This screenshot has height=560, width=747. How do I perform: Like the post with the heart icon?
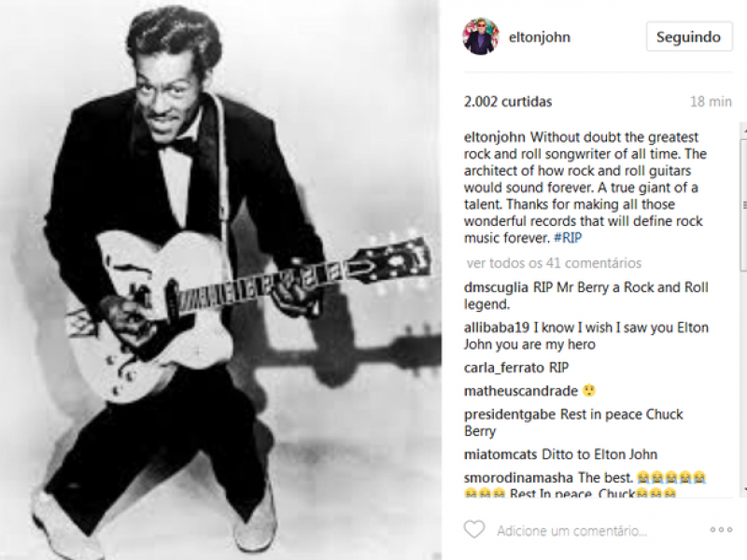(x=474, y=529)
